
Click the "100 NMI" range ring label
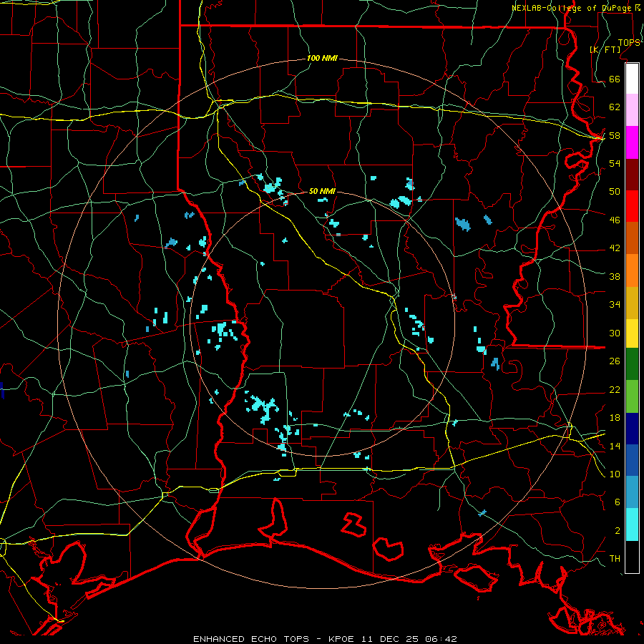click(x=322, y=59)
